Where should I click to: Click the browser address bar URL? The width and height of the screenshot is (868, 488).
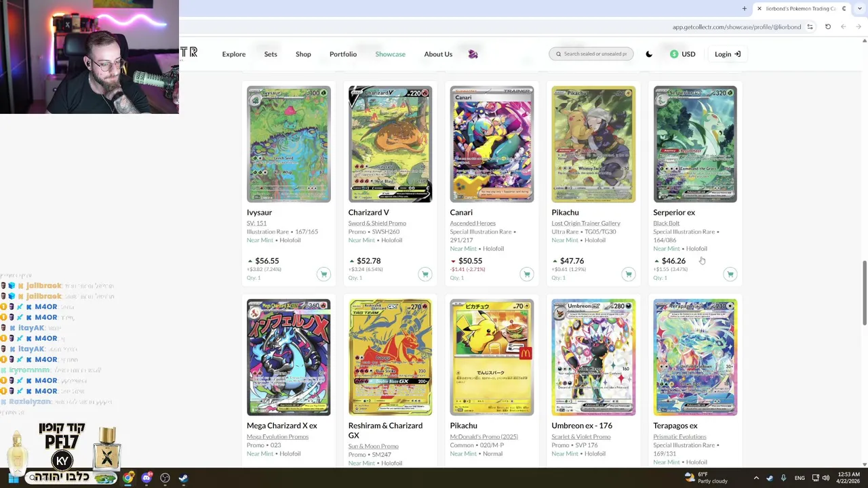point(736,27)
